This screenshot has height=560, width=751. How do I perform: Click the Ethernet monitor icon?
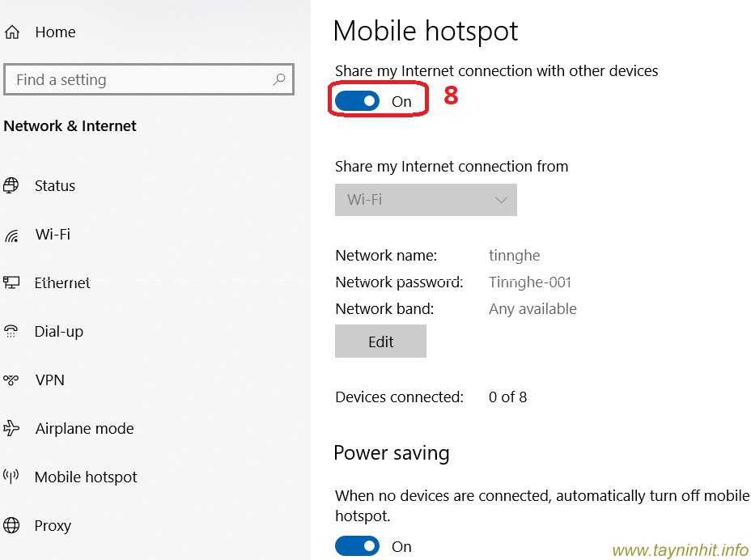tap(11, 283)
